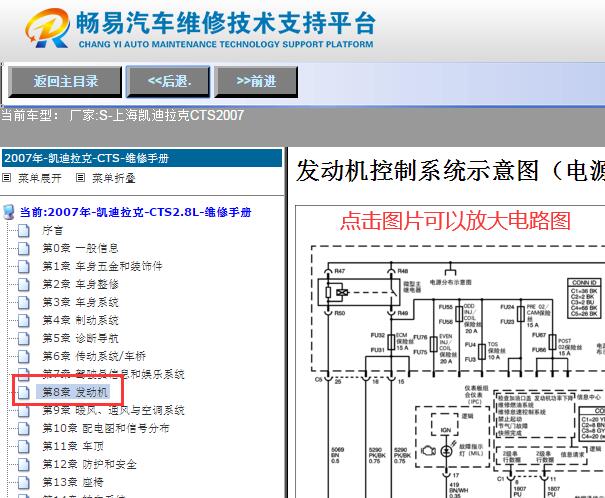The width and height of the screenshot is (605, 498).
Task: Click the Chang Yi platform logo
Action: pos(47,28)
